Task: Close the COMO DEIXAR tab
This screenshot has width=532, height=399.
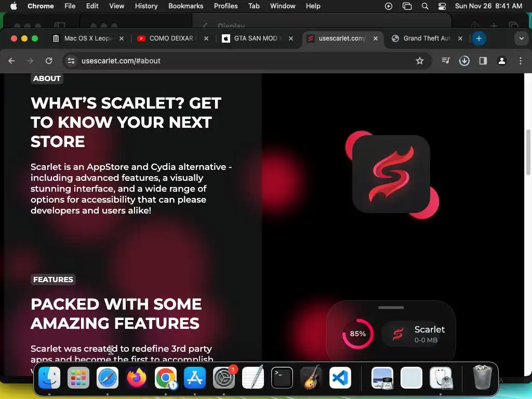Action: (206, 38)
